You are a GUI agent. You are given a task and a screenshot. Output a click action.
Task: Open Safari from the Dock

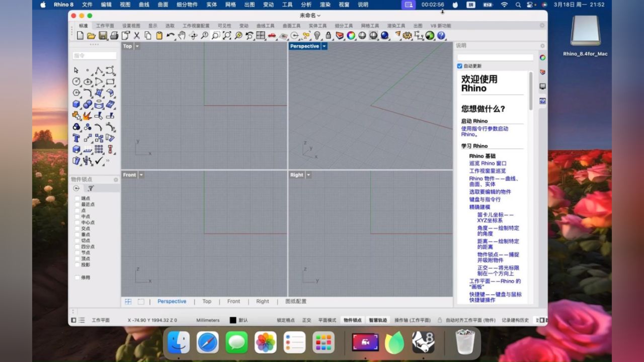click(207, 342)
